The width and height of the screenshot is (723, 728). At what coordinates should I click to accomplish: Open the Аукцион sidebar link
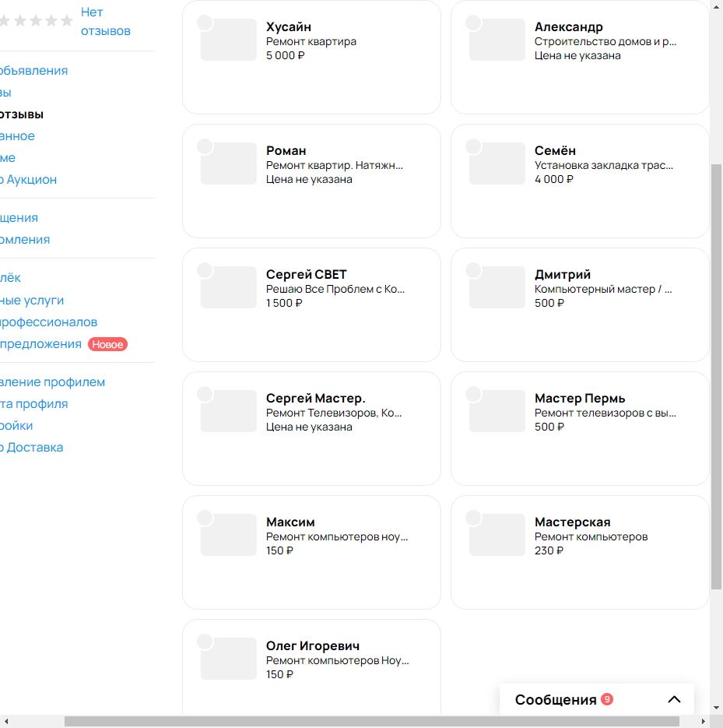[x=28, y=180]
